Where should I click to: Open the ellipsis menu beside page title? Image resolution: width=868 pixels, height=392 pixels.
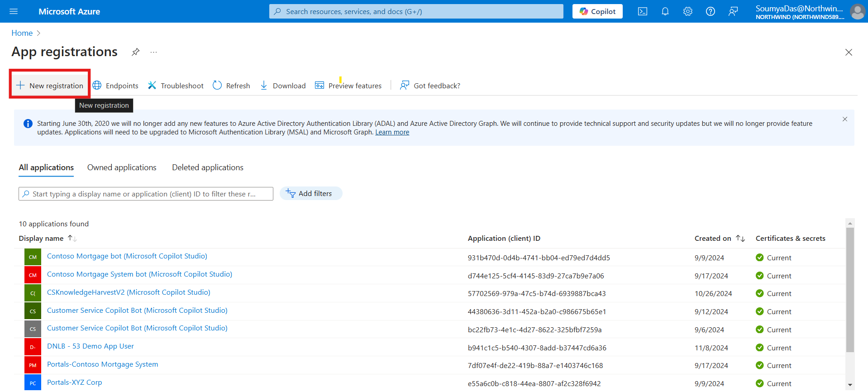154,52
